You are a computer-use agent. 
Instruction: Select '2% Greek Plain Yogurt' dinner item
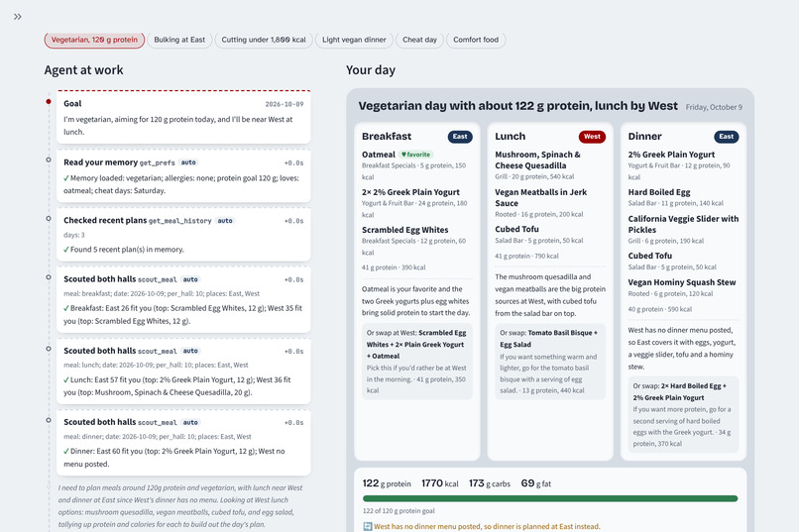[671, 155]
